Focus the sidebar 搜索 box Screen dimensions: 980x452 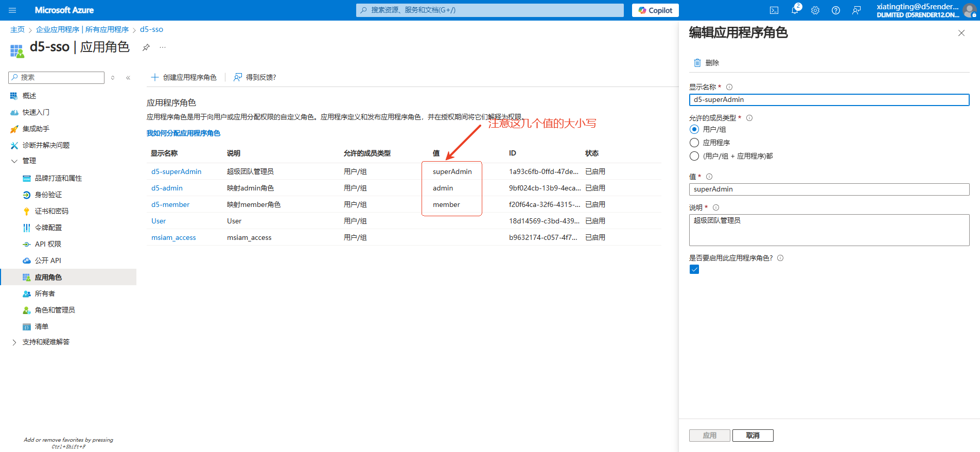click(x=57, y=78)
